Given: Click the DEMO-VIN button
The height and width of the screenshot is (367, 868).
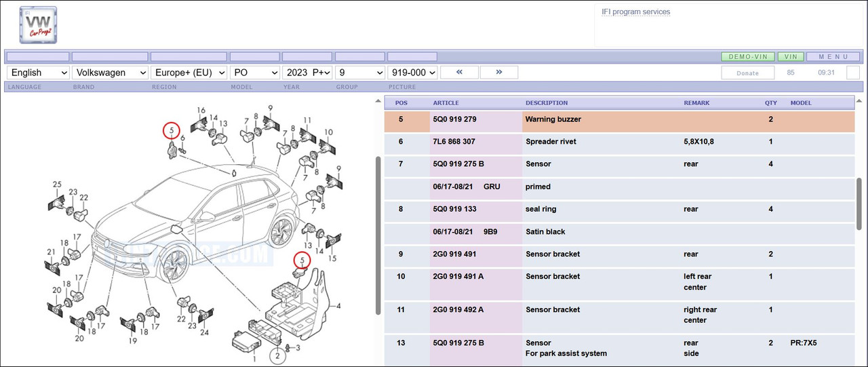Looking at the screenshot, I should click(747, 57).
